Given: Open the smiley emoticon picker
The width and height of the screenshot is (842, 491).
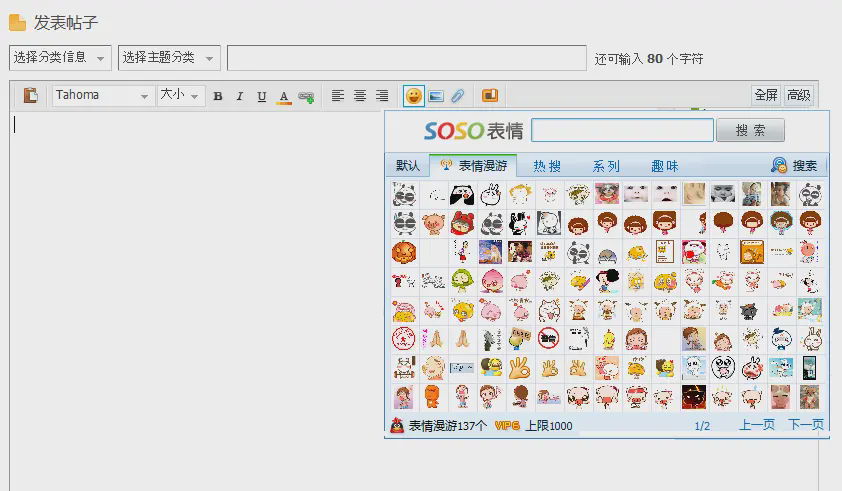Looking at the screenshot, I should (413, 96).
